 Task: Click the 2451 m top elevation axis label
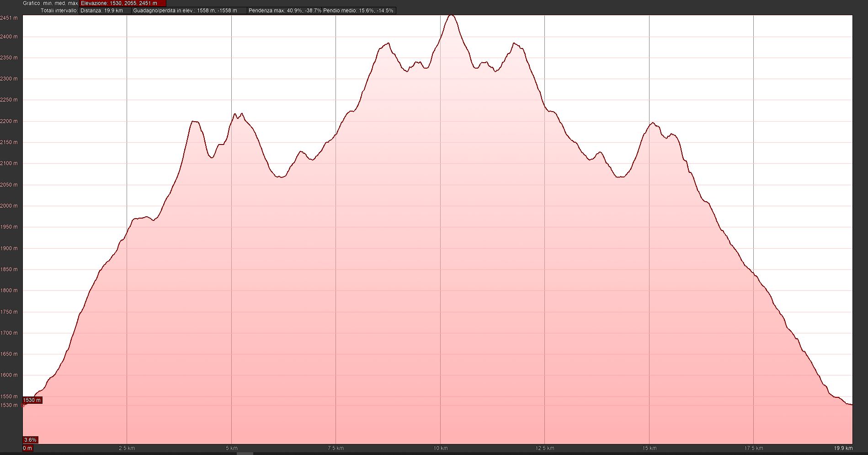[x=9, y=18]
